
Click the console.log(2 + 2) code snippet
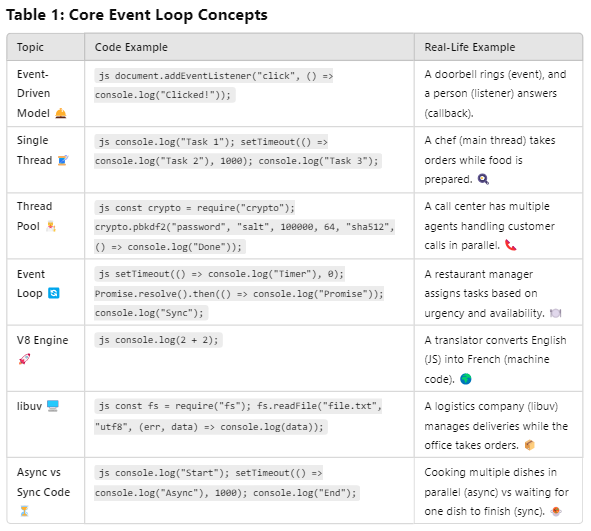158,340
